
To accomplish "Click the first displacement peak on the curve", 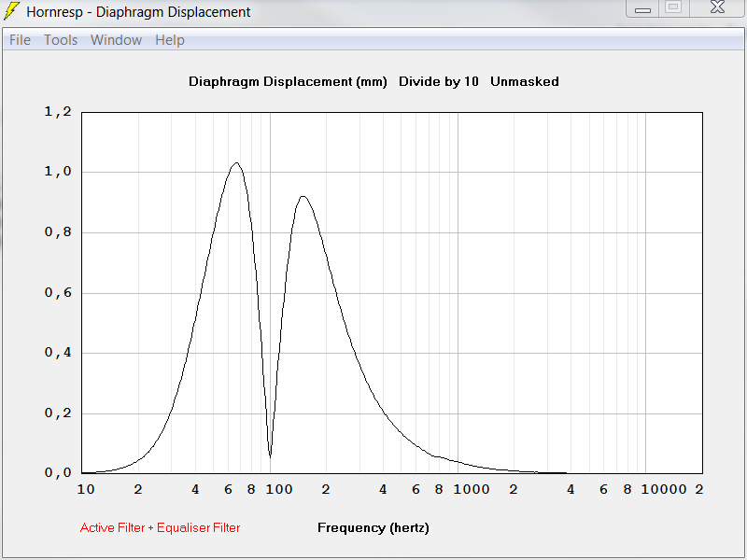I will [x=236, y=163].
